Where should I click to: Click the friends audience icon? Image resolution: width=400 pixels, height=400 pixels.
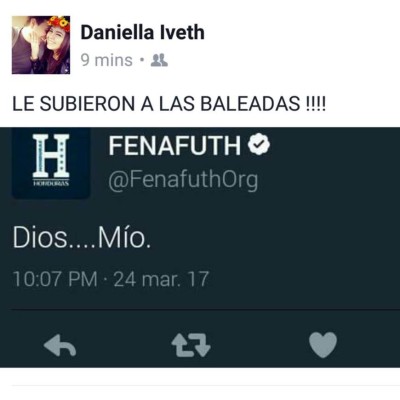point(159,60)
